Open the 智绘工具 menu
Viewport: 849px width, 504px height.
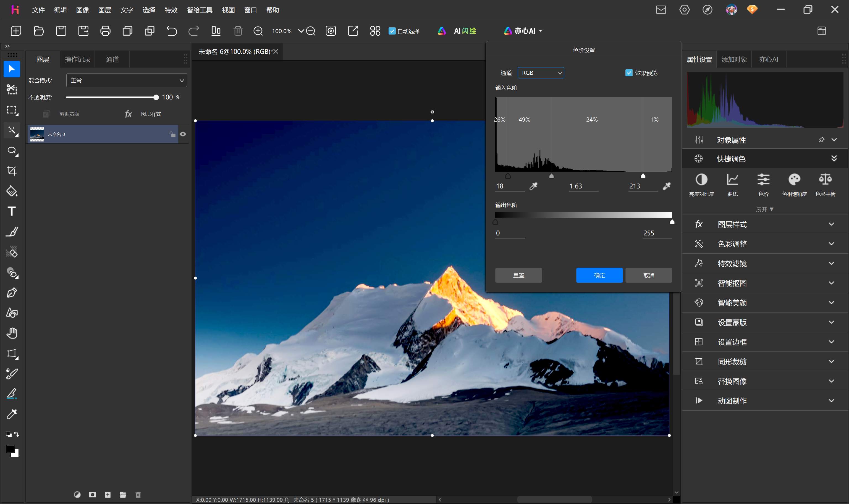(x=200, y=10)
